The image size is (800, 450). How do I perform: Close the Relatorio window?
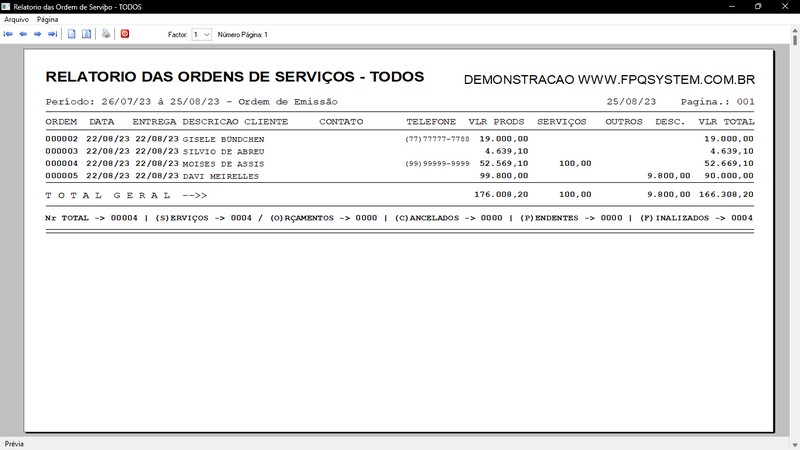tap(785, 7)
